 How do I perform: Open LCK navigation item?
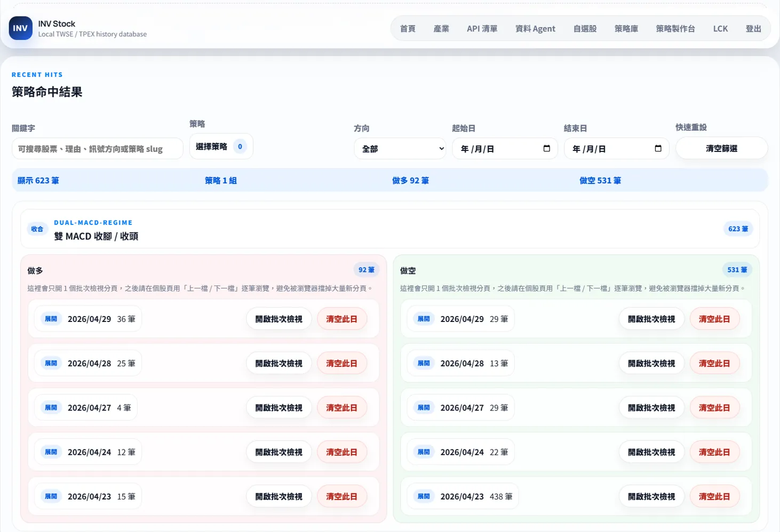tap(720, 29)
